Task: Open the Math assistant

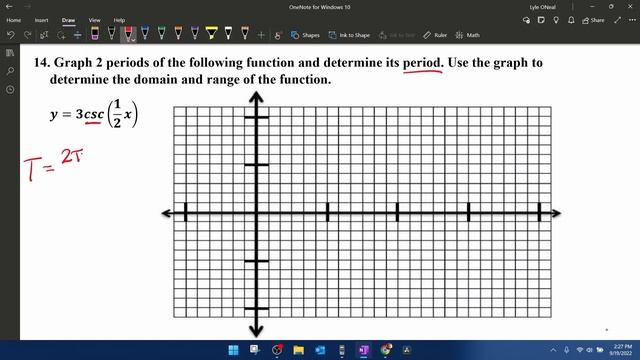Action: pyautogui.click(x=468, y=35)
